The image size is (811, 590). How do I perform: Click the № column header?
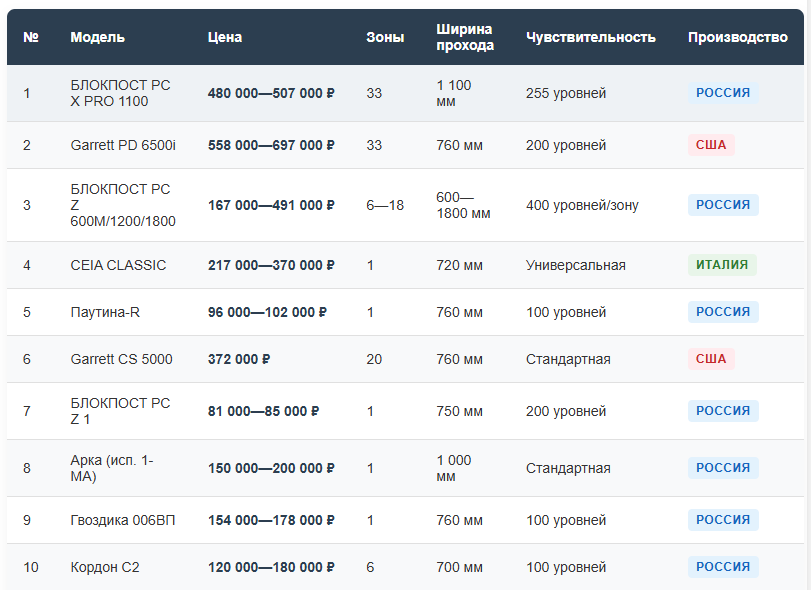pyautogui.click(x=31, y=37)
